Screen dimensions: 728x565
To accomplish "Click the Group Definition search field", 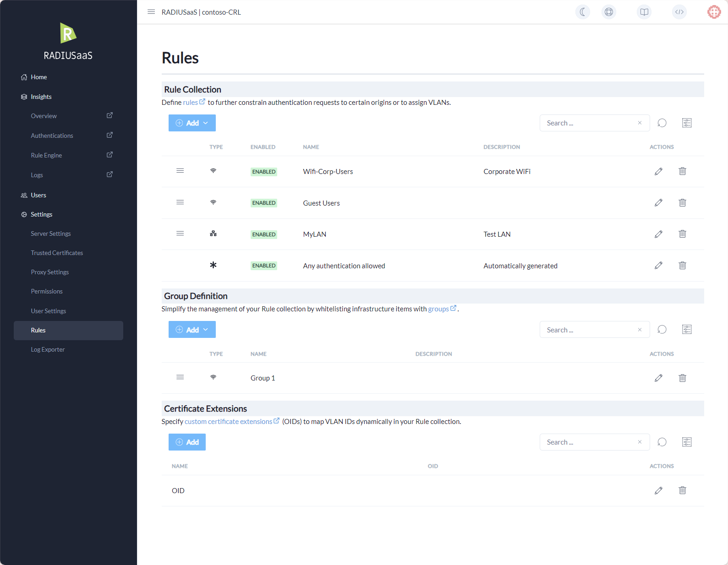I will [x=589, y=330].
